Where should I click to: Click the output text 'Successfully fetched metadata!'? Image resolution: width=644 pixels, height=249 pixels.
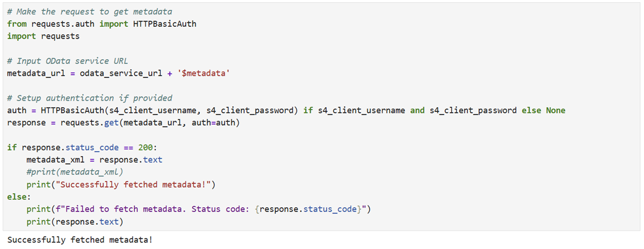pyautogui.click(x=80, y=240)
